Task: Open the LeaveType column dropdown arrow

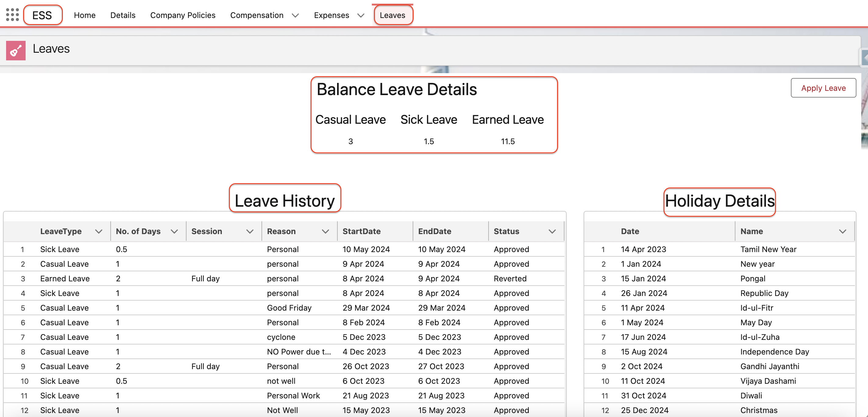Action: pyautogui.click(x=98, y=231)
